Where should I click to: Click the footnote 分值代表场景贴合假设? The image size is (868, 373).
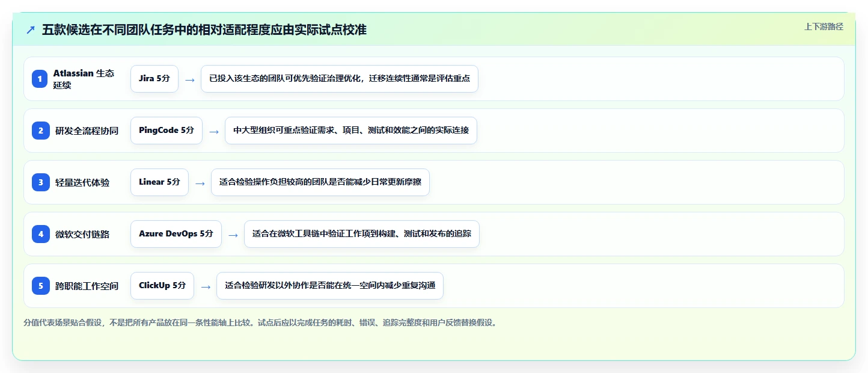[x=260, y=322]
